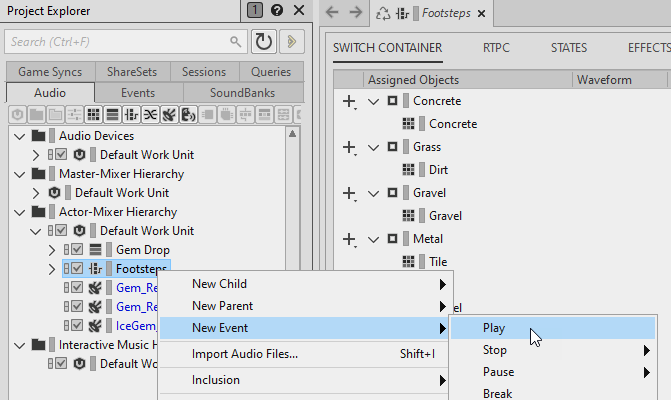Viewport: 671px width, 400px height.
Task: Click add button next to Concrete switch
Action: pyautogui.click(x=350, y=102)
